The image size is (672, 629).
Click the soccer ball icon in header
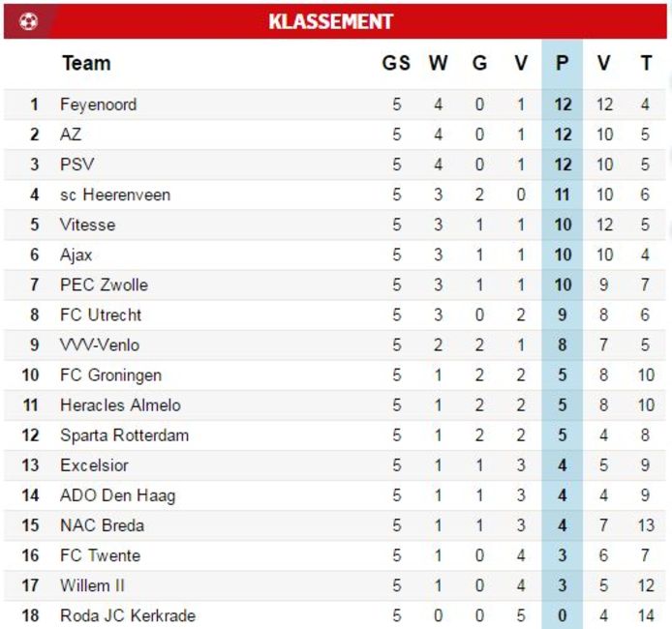click(28, 21)
